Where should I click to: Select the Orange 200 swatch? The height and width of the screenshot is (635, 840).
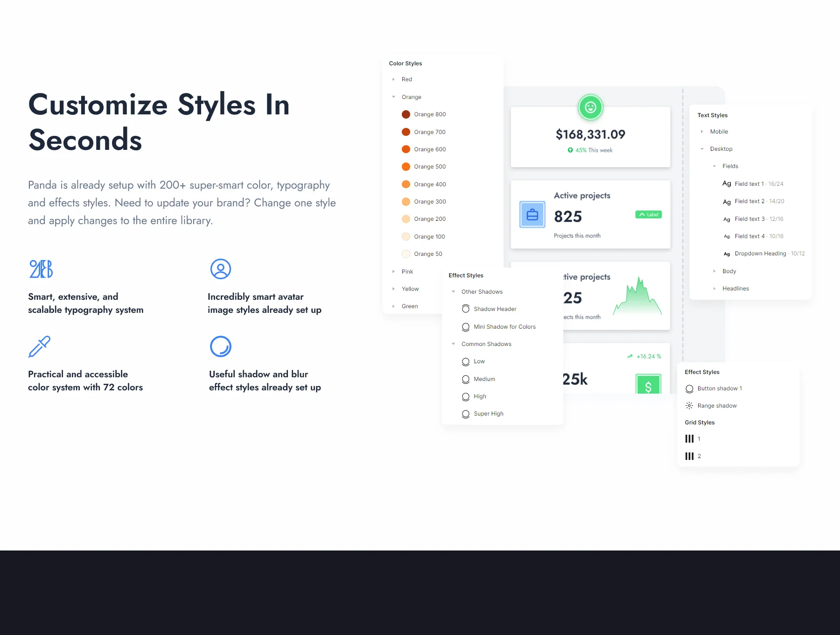(406, 219)
